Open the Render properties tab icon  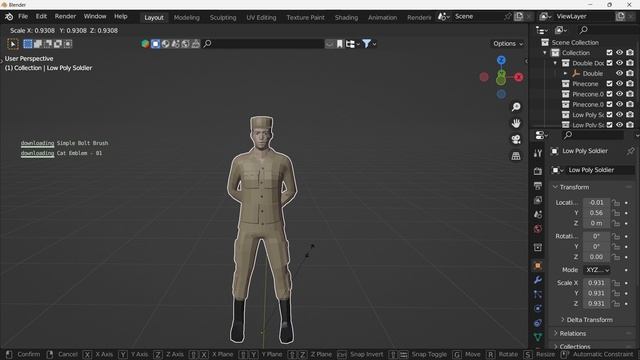pyautogui.click(x=538, y=171)
